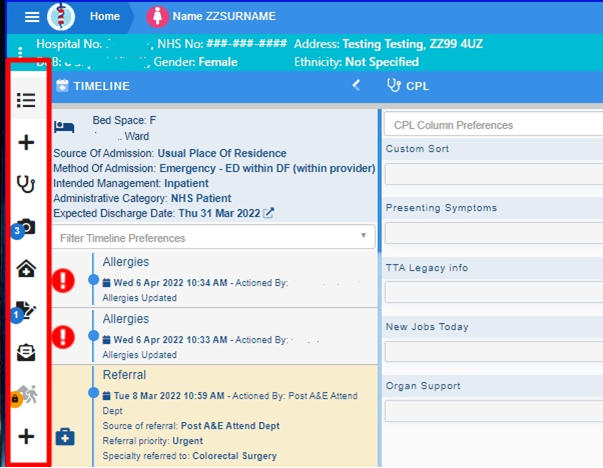Collapse the timeline with left chevron
This screenshot has width=603, height=468.
(x=356, y=85)
